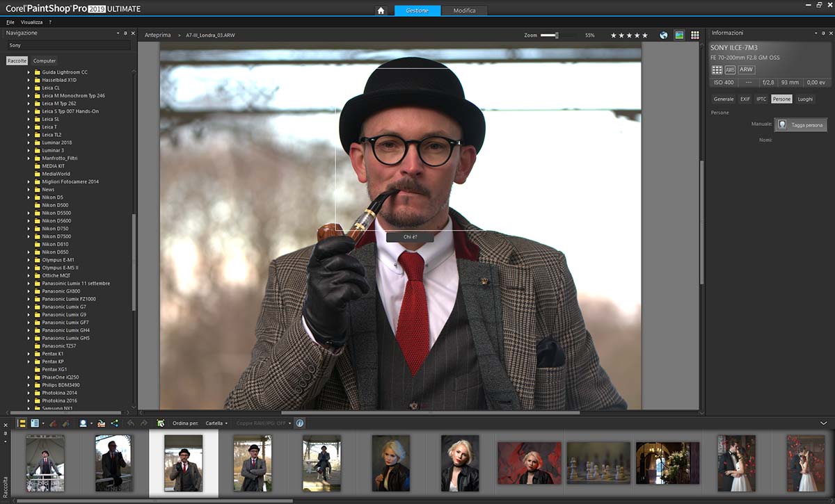This screenshot has height=504, width=835.
Task: Click the capture/batch edit icon in organizer toolbar
Action: [x=53, y=423]
